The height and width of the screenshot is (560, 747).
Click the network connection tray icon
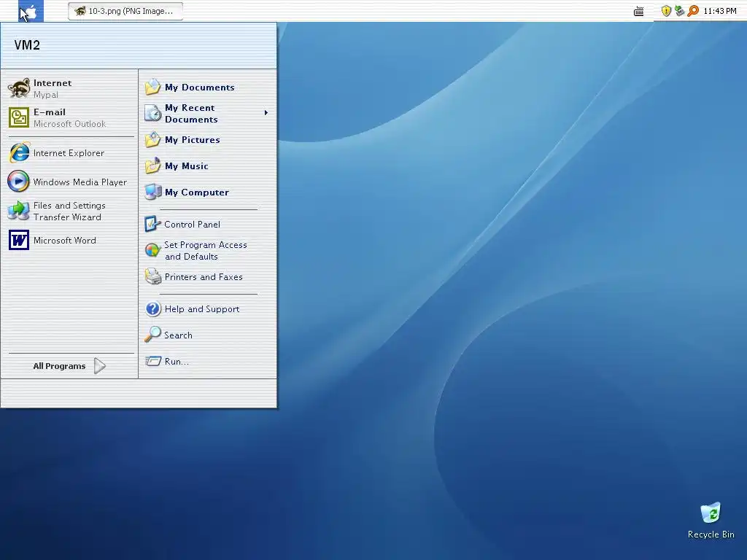(x=679, y=11)
